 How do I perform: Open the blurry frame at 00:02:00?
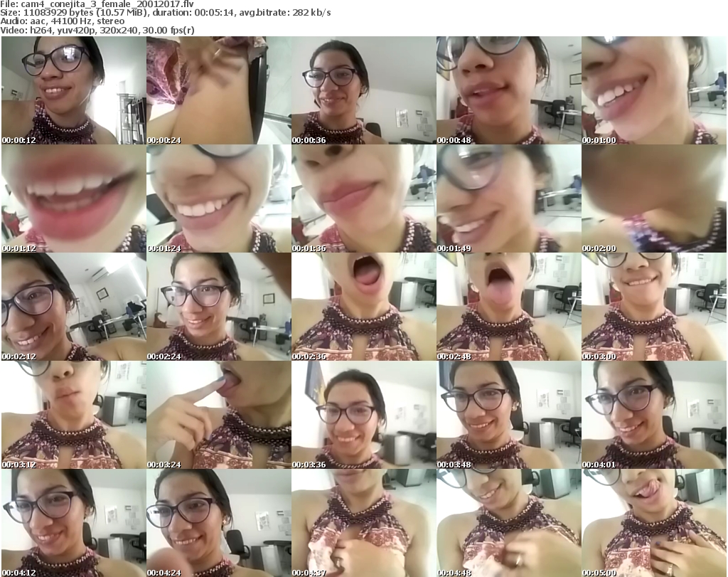click(x=654, y=198)
